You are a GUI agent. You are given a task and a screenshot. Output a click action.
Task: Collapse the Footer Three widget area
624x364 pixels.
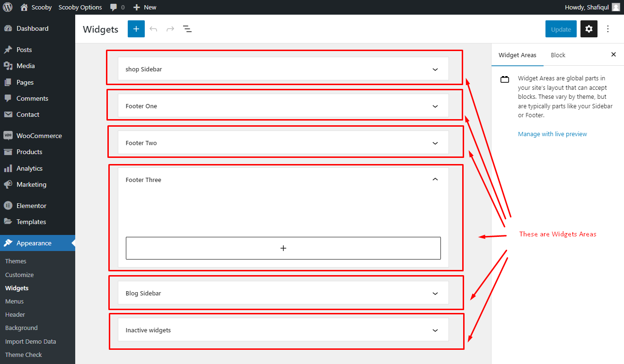[x=435, y=180]
